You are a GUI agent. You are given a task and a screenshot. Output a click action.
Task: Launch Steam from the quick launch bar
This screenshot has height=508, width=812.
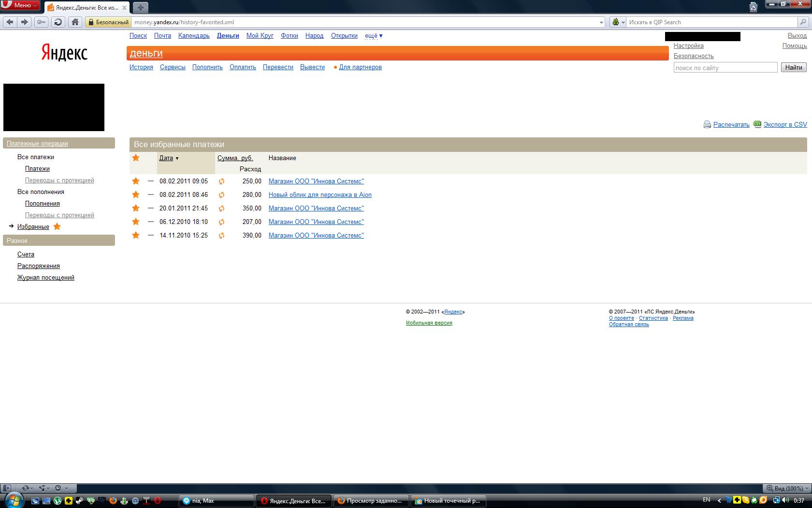pos(79,501)
